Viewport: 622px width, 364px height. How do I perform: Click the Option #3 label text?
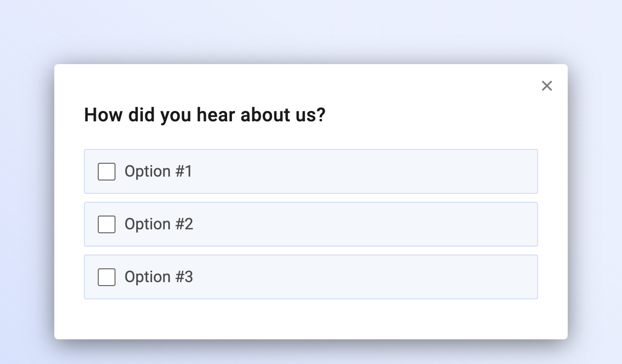coord(158,277)
